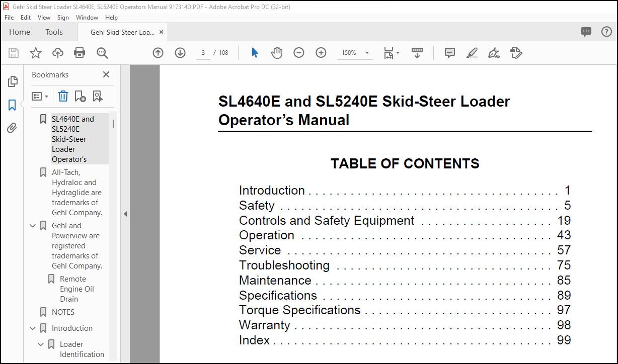This screenshot has height=364, width=618.
Task: Go to next page arrow
Action: pos(180,53)
